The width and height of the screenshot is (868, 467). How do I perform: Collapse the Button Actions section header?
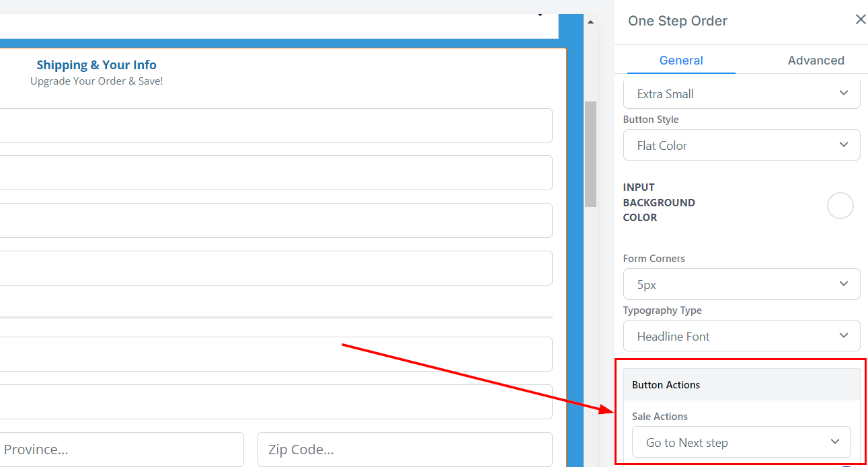pyautogui.click(x=741, y=385)
